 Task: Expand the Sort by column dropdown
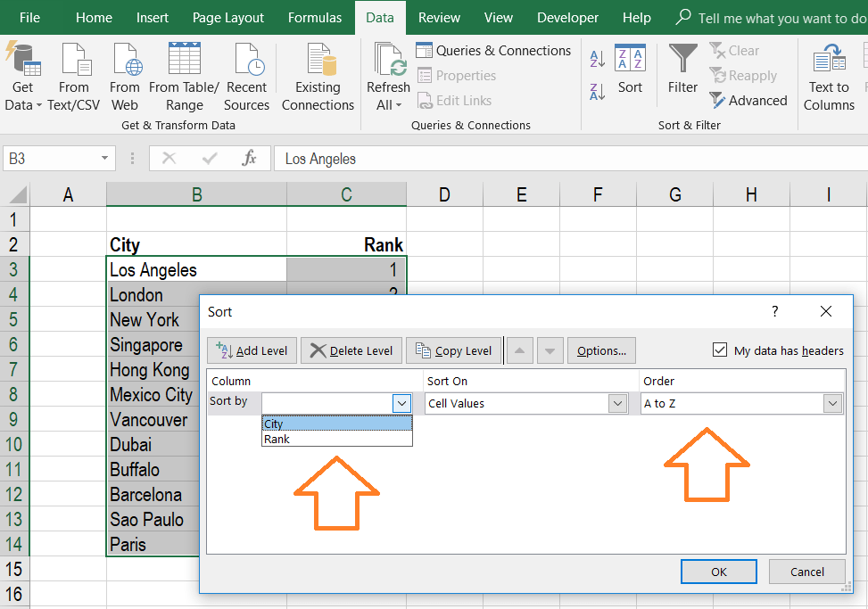tap(402, 403)
